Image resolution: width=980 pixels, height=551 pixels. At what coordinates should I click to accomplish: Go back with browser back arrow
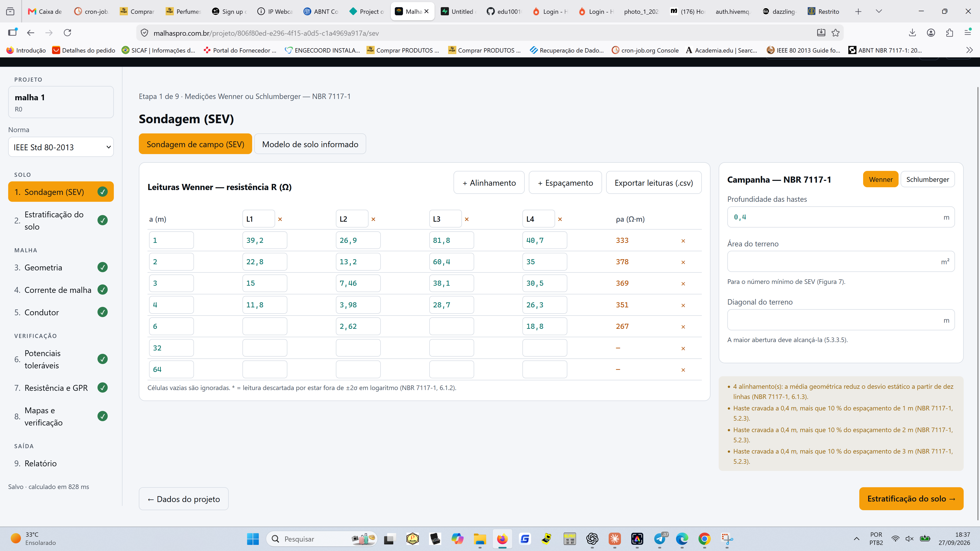31,33
